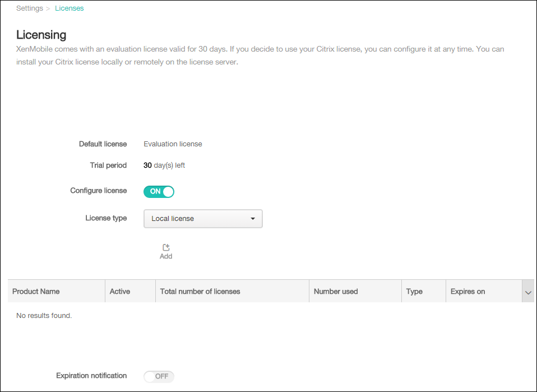
Task: Enable the Expiration notification toggle
Action: 159,376
